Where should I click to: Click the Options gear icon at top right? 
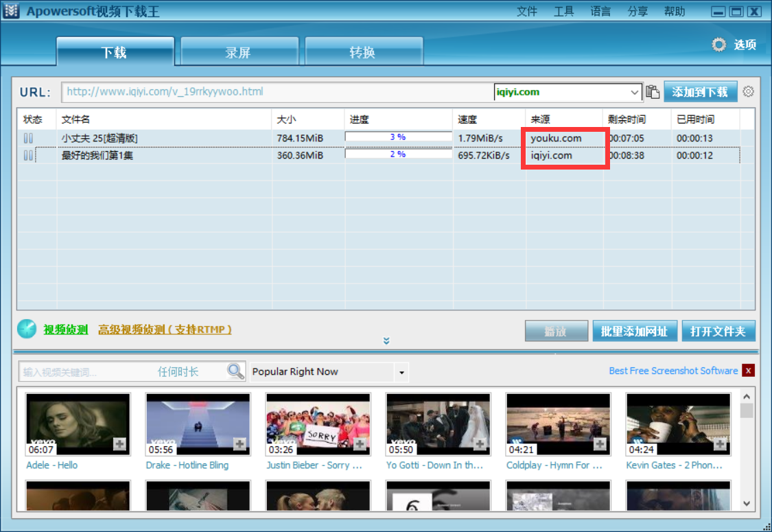tap(718, 45)
